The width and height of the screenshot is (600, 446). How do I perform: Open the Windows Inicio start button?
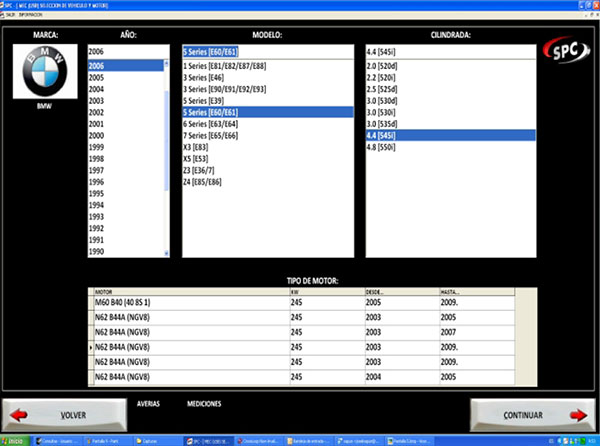click(x=14, y=441)
